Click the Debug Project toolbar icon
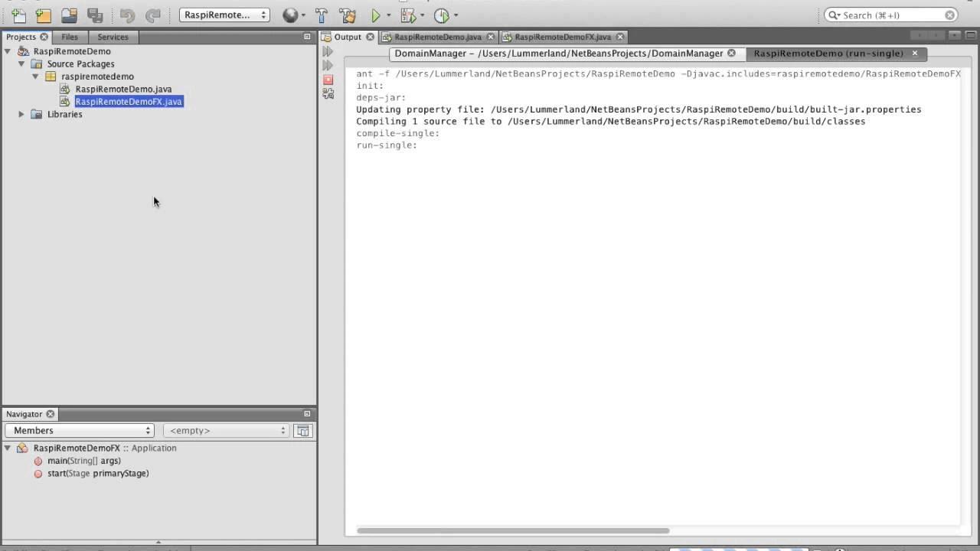Viewport: 980px width, 551px height. tap(408, 15)
